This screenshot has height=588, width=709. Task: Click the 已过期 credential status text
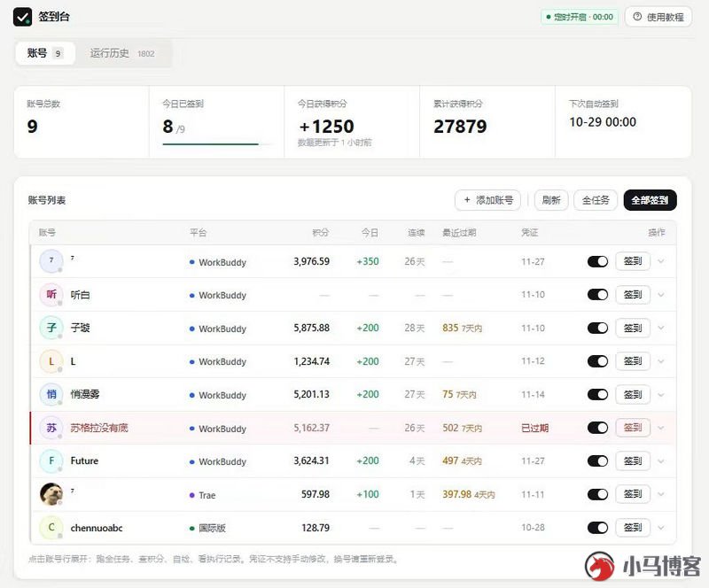pos(535,428)
